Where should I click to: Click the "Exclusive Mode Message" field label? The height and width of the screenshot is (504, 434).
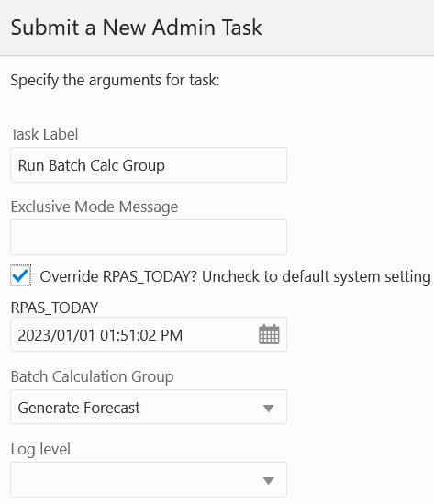95,207
